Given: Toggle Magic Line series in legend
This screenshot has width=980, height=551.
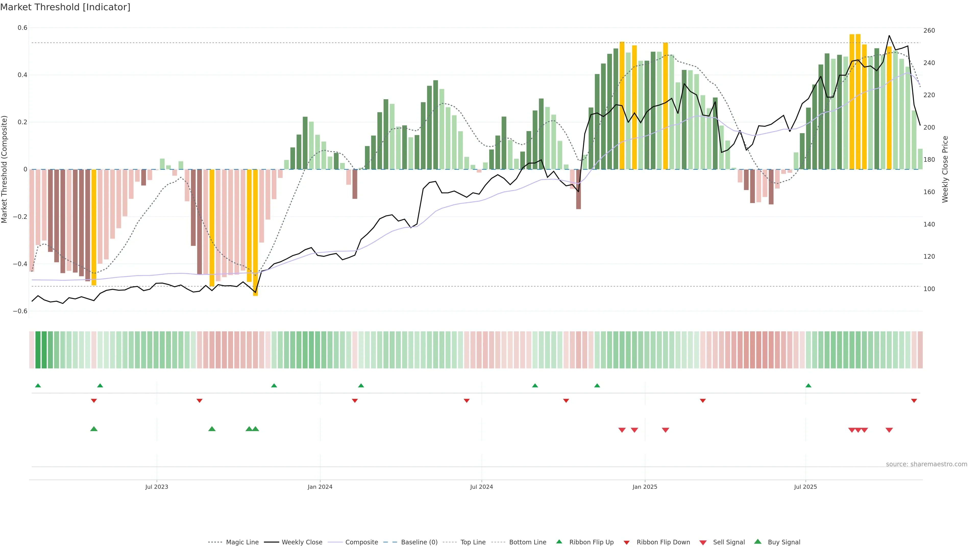Looking at the screenshot, I should (242, 542).
